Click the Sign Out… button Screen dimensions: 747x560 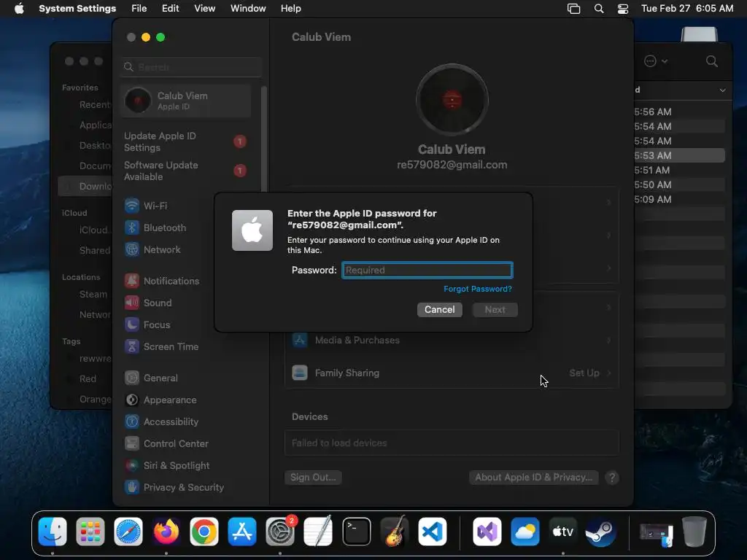[x=313, y=478]
